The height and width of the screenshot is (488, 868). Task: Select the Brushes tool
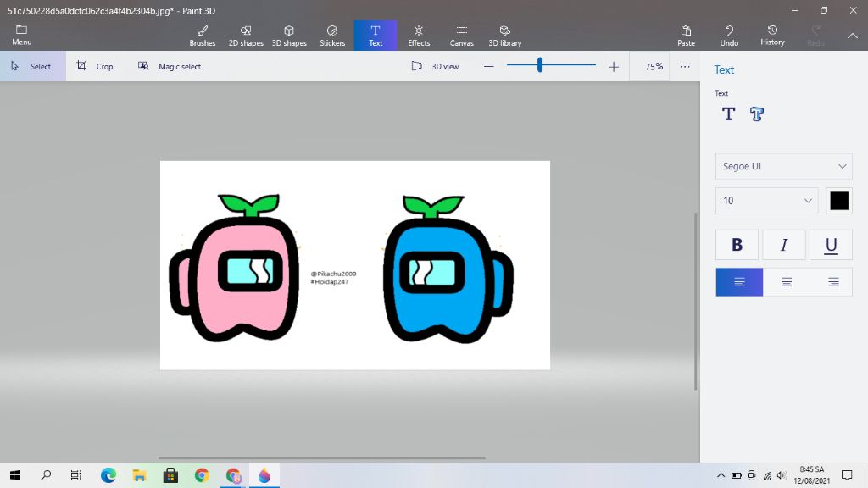(x=203, y=36)
